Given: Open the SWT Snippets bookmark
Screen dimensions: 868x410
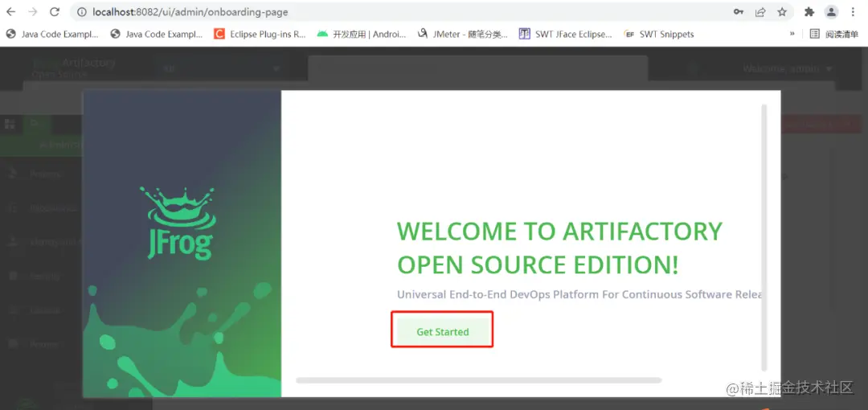Looking at the screenshot, I should [659, 34].
